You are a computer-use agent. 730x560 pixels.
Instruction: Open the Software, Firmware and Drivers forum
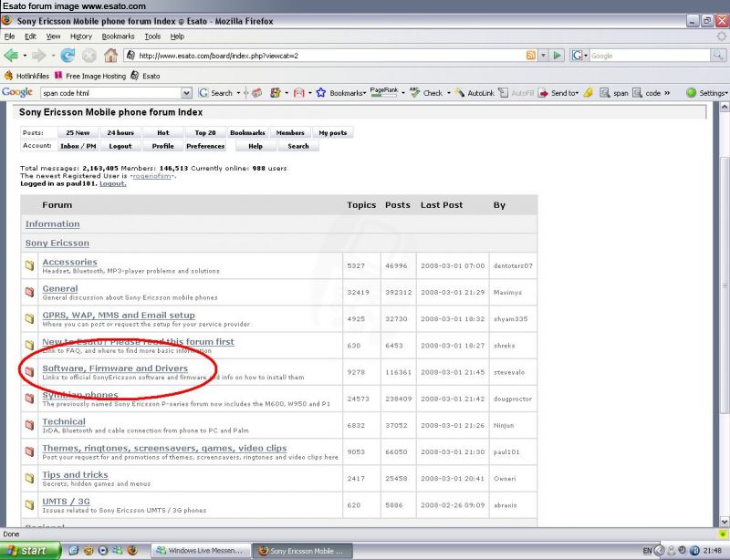tap(115, 368)
